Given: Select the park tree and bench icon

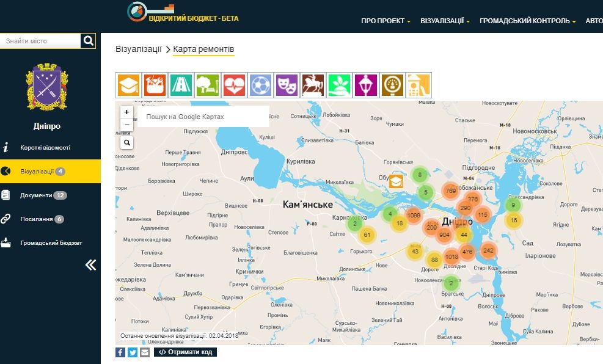Looking at the screenshot, I should [208, 85].
